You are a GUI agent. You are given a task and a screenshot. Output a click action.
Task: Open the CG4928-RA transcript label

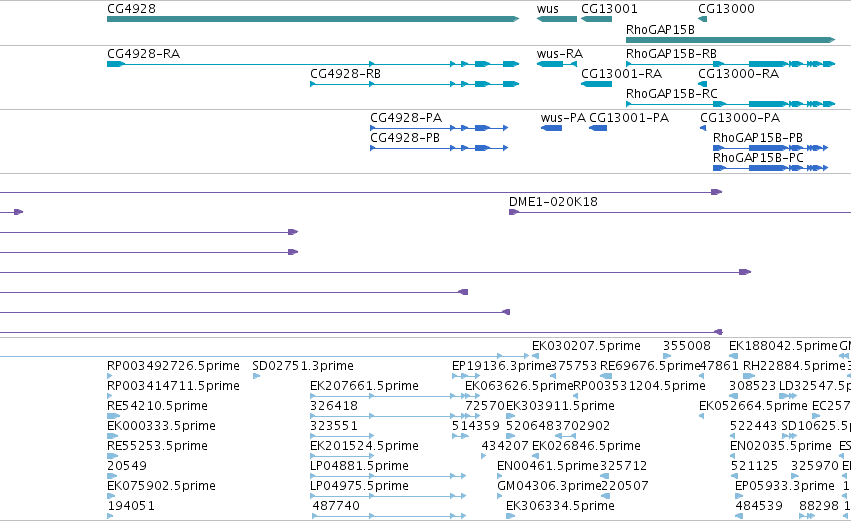click(143, 54)
